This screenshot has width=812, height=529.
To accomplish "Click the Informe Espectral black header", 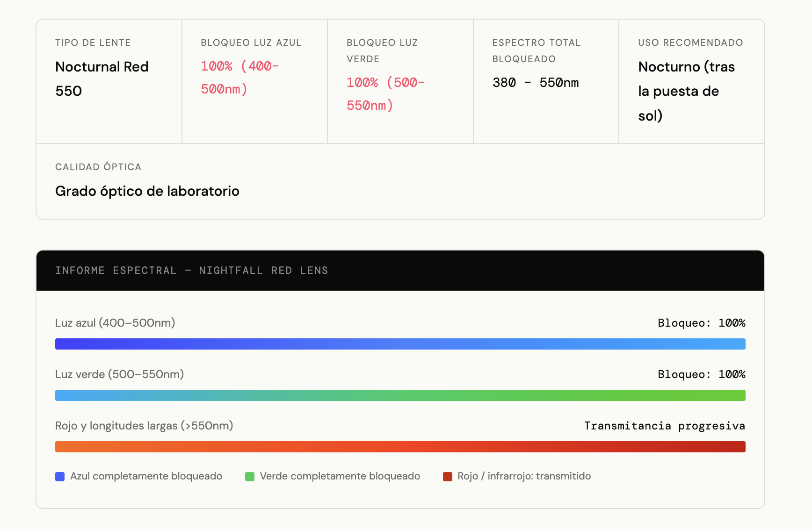I will tap(400, 271).
